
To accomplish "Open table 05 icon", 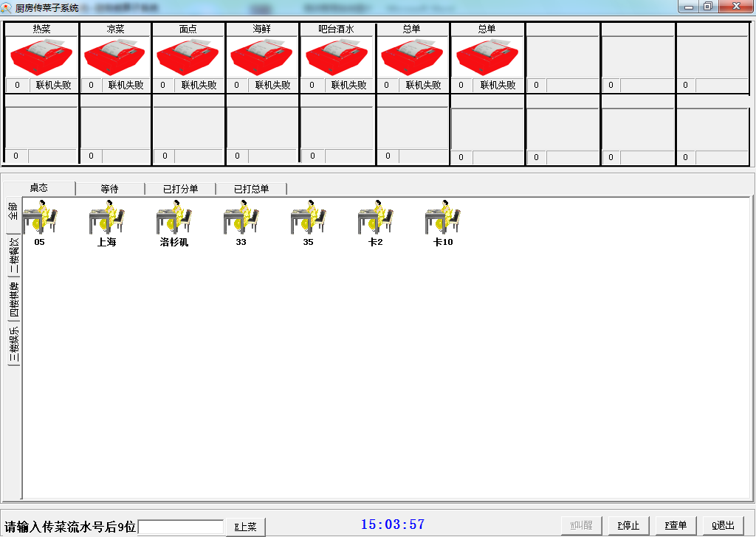I will coord(40,219).
